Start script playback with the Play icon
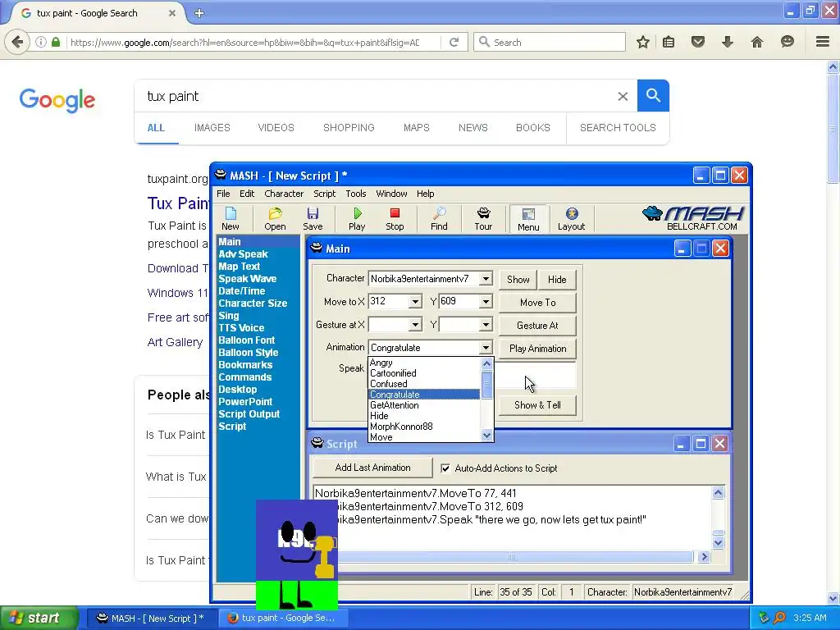Screen dimensions: 840x630 (x=357, y=218)
